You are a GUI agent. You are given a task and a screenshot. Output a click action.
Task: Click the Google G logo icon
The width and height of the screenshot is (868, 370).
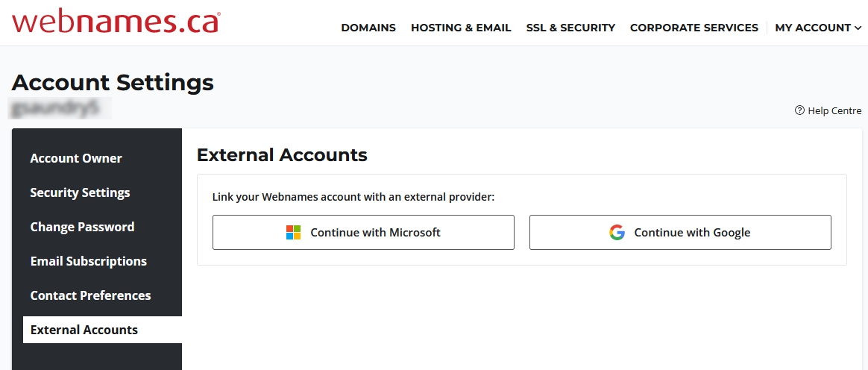tap(617, 233)
